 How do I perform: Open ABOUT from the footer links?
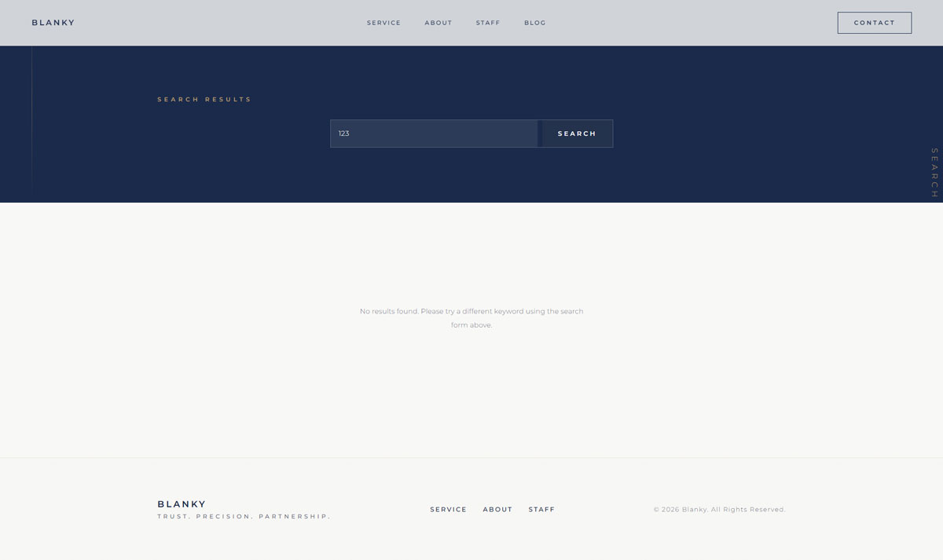tap(497, 509)
